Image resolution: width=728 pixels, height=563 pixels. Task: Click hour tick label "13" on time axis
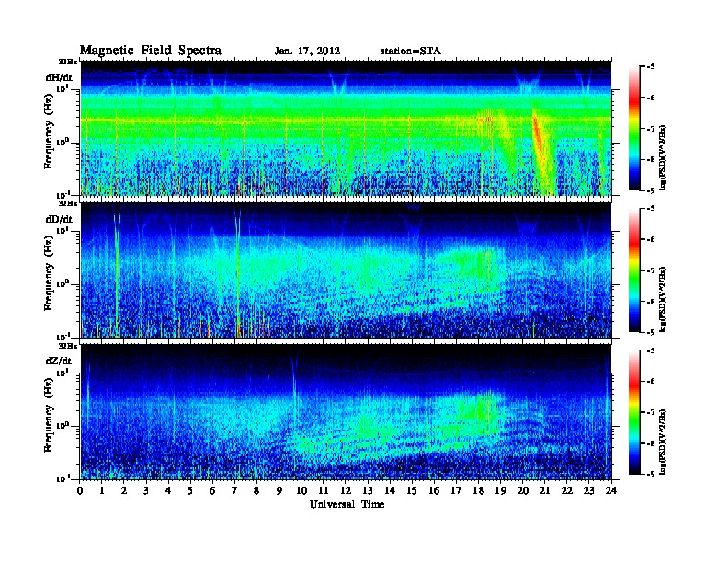pyautogui.click(x=368, y=490)
